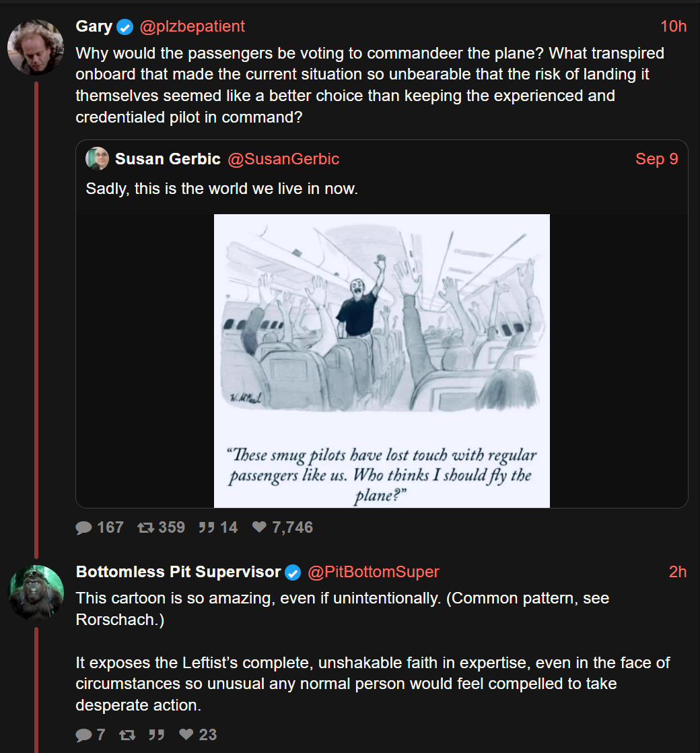This screenshot has width=700, height=753.
Task: Click reply icon on Bottomless Pit Supervisor's tweet
Action: [x=84, y=735]
